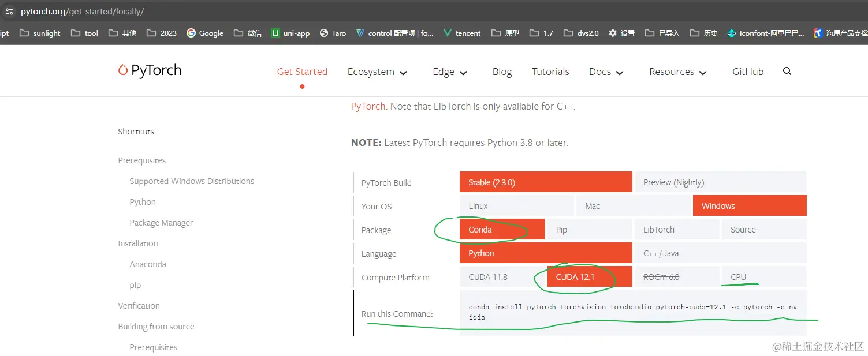Open the 已导入 bookmark folder

coord(662,33)
